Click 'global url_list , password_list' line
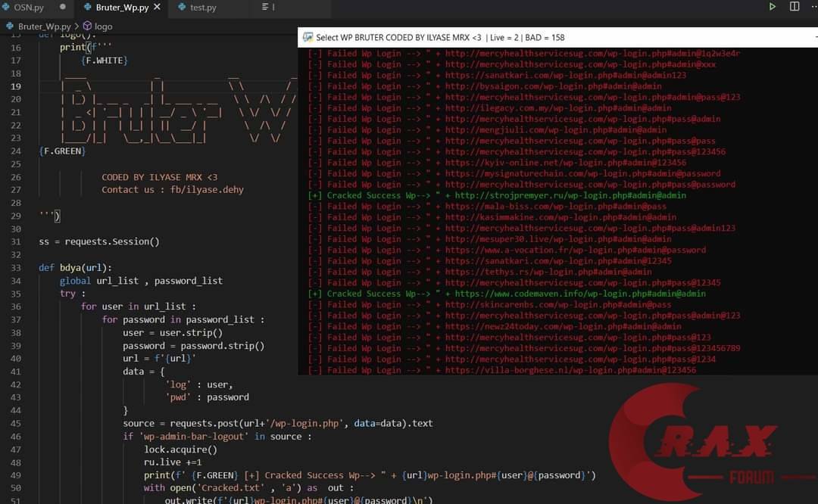This screenshot has height=504, width=818. pos(141,281)
